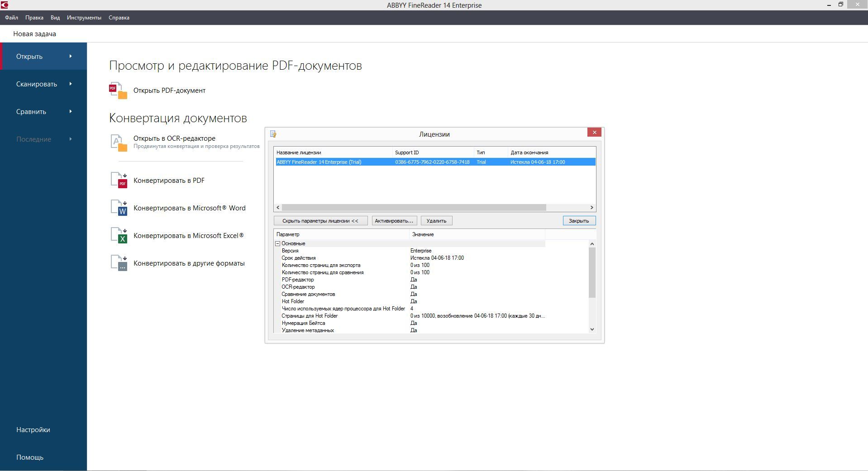The width and height of the screenshot is (868, 471).
Task: Click the parameters scroll up arrow
Action: [592, 244]
